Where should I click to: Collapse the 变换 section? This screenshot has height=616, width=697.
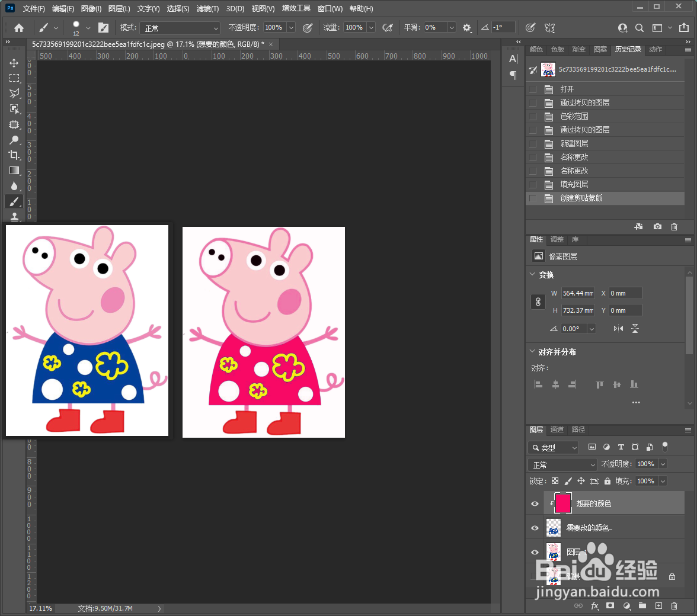532,274
